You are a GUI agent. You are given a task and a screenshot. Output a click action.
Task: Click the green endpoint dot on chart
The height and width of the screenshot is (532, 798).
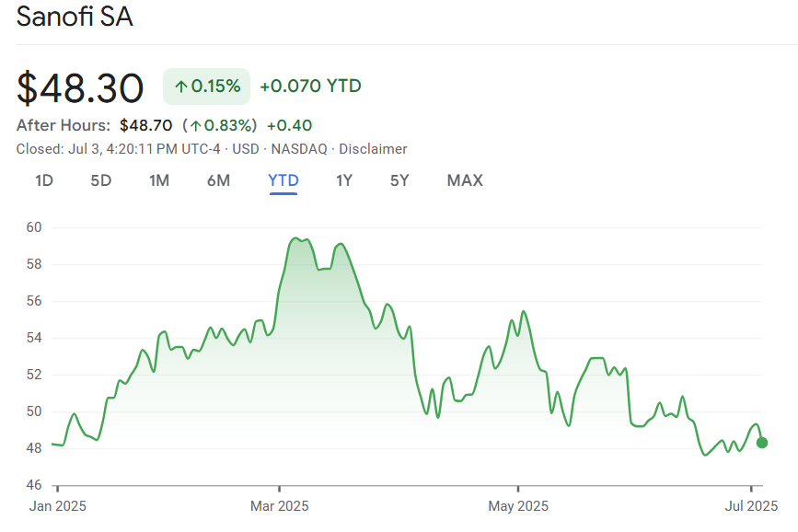pyautogui.click(x=762, y=443)
